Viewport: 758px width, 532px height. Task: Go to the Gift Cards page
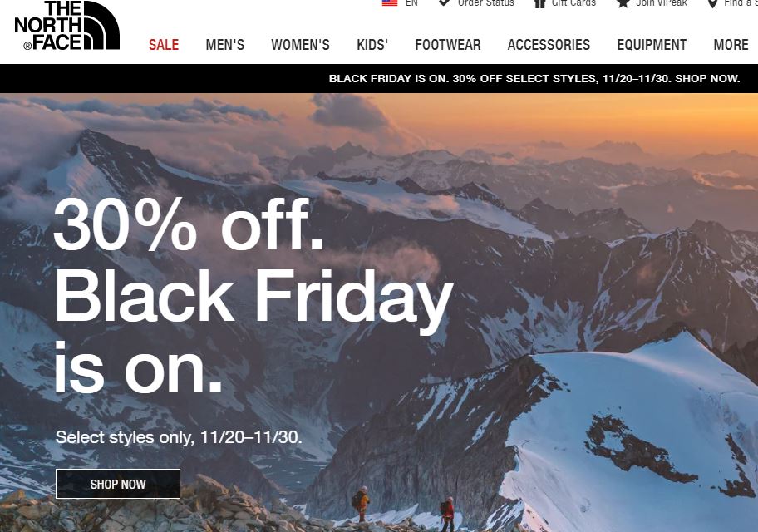(x=573, y=2)
